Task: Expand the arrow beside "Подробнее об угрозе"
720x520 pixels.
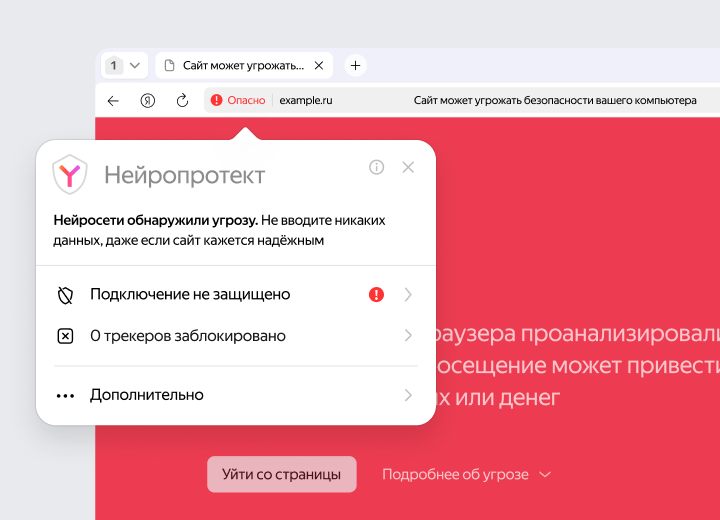Action: pos(545,474)
